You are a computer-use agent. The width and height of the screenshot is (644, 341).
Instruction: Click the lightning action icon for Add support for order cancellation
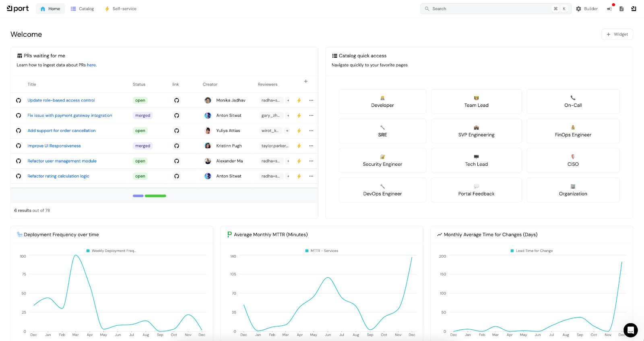[299, 131]
